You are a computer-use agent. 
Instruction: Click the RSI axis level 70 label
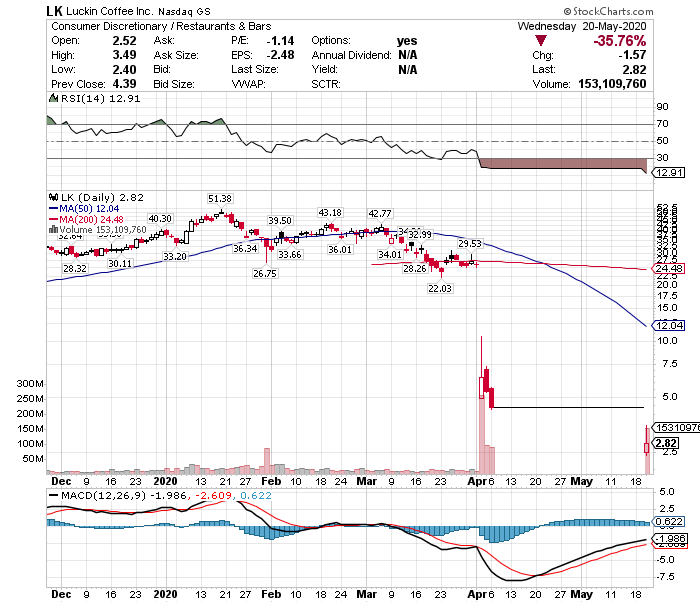(x=662, y=124)
